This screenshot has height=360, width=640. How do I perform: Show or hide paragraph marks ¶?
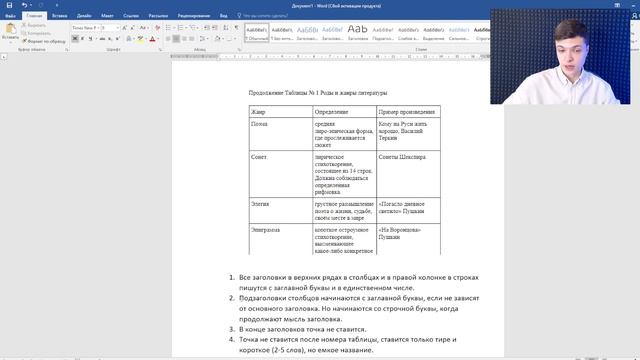[x=236, y=28]
